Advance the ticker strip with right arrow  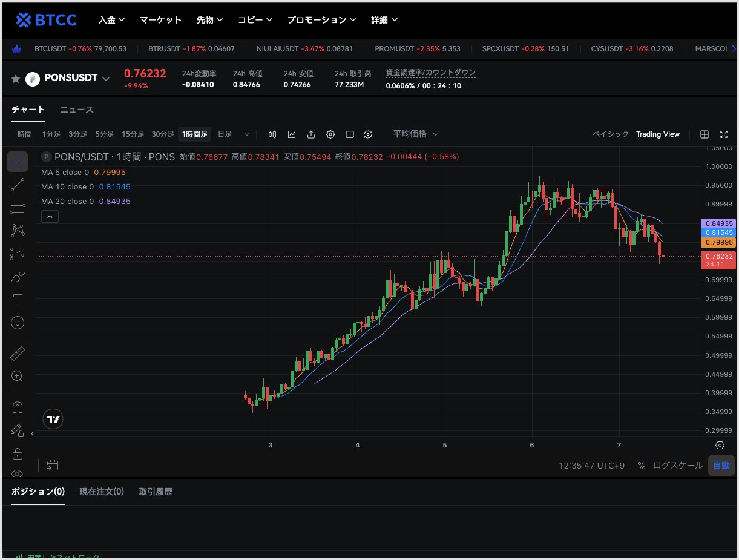point(734,49)
